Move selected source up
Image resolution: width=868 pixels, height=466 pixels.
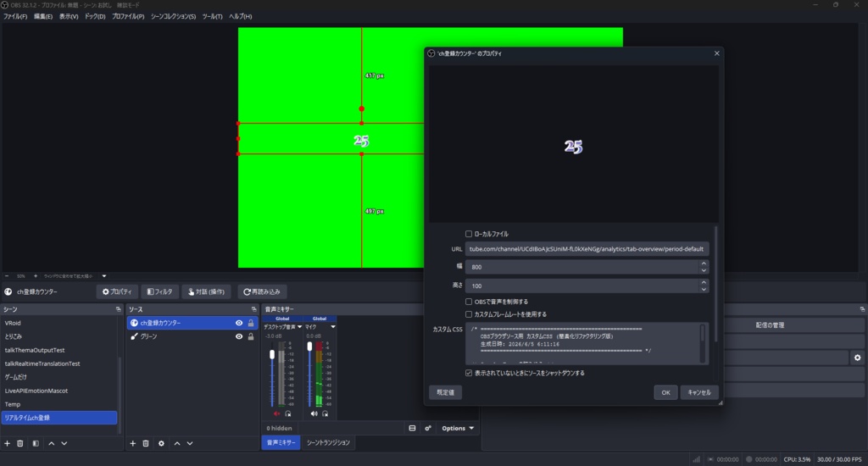pyautogui.click(x=177, y=443)
